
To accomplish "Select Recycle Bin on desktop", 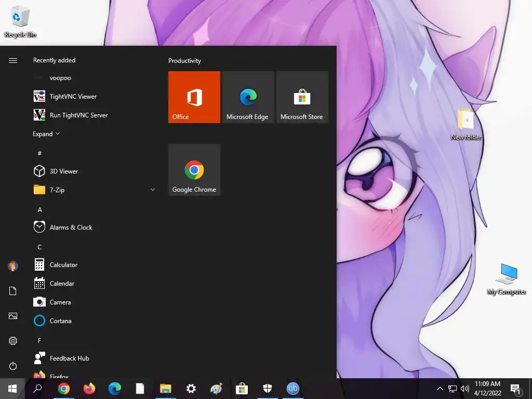I will (20, 22).
